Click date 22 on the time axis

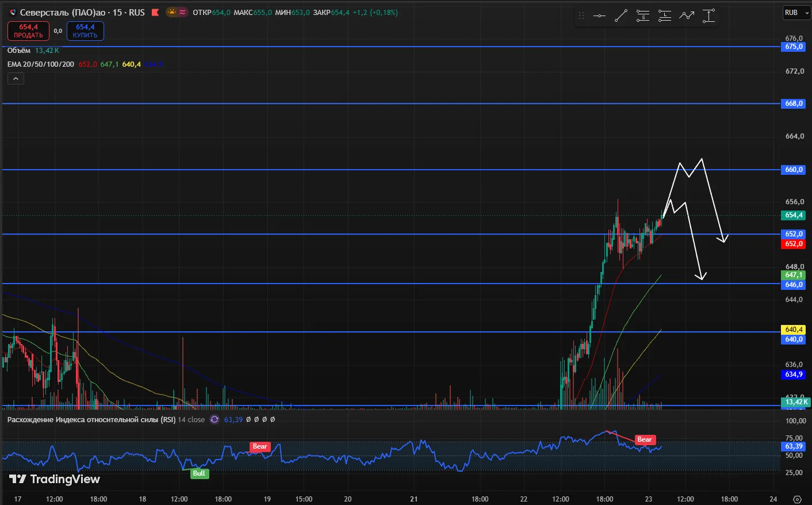tap(523, 499)
